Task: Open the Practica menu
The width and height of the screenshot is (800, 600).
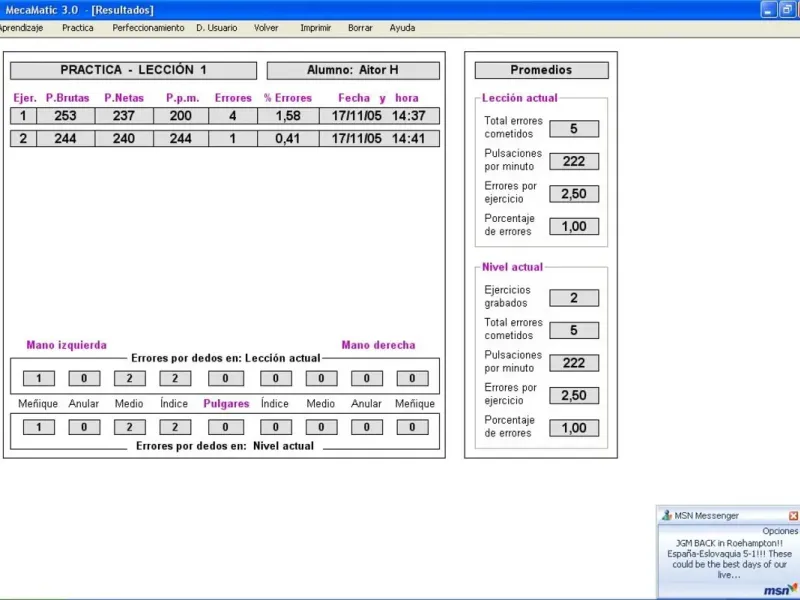Action: (77, 28)
